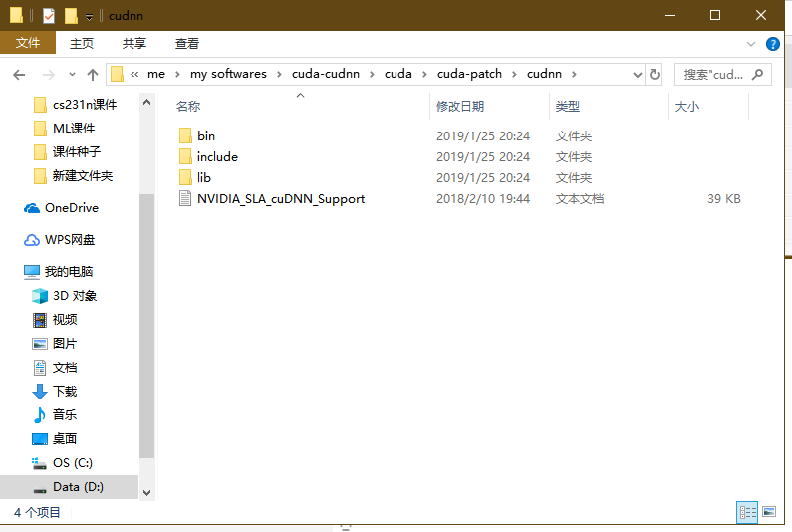Navigate to cuda-cudnn in breadcrumb
Image resolution: width=792 pixels, height=532 pixels.
point(326,74)
